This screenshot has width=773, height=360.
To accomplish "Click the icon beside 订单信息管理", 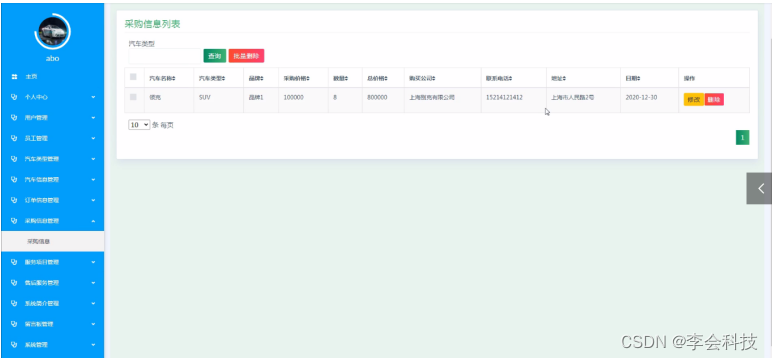I will [14, 200].
